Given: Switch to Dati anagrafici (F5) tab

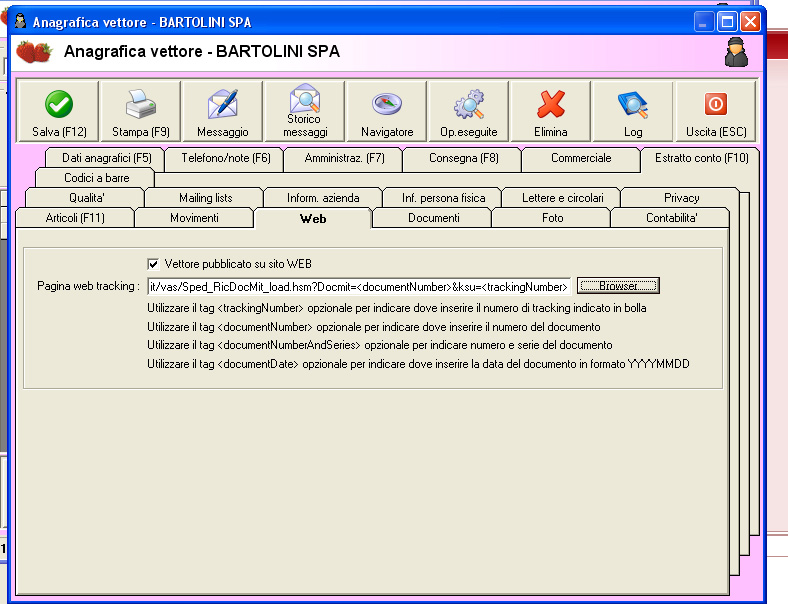Looking at the screenshot, I should pyautogui.click(x=106, y=158).
